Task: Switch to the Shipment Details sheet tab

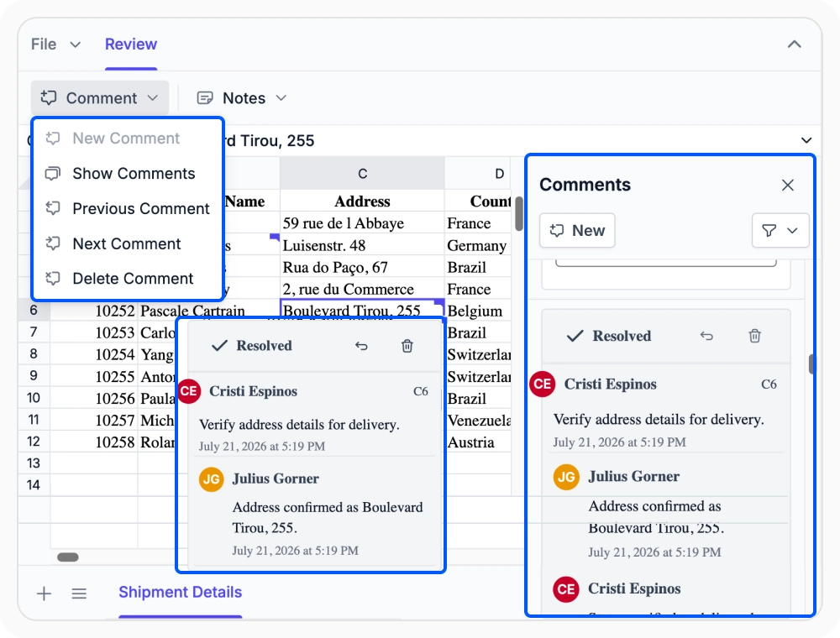Action: 180,592
